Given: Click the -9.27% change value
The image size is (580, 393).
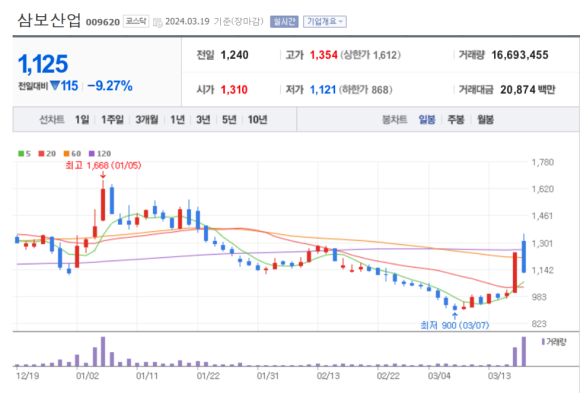Looking at the screenshot, I should (110, 86).
